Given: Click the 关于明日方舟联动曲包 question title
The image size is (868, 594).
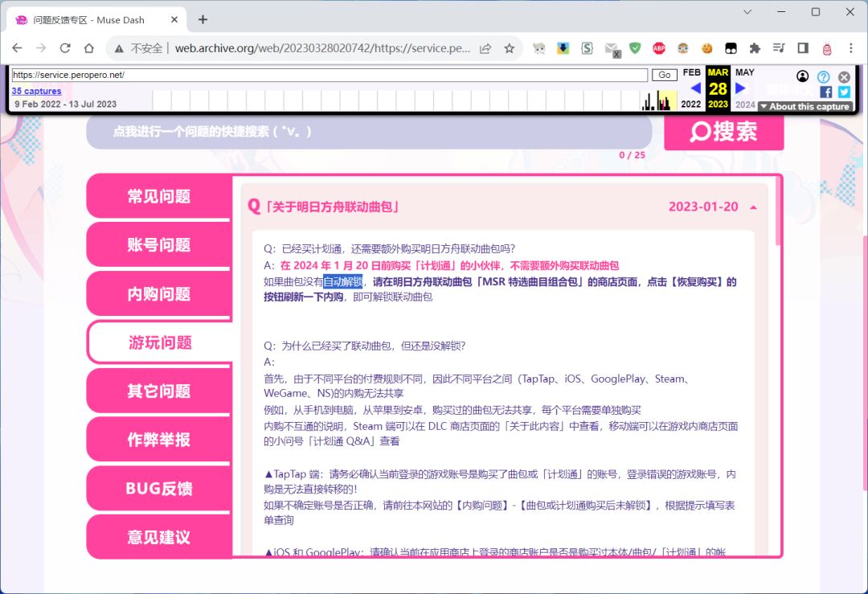Looking at the screenshot, I should pyautogui.click(x=332, y=207).
